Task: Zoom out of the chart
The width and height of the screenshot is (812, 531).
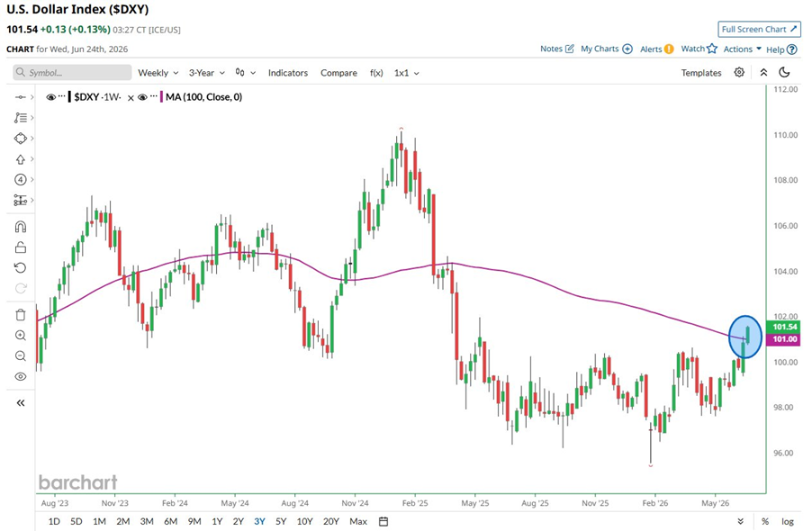Action: pyautogui.click(x=20, y=356)
